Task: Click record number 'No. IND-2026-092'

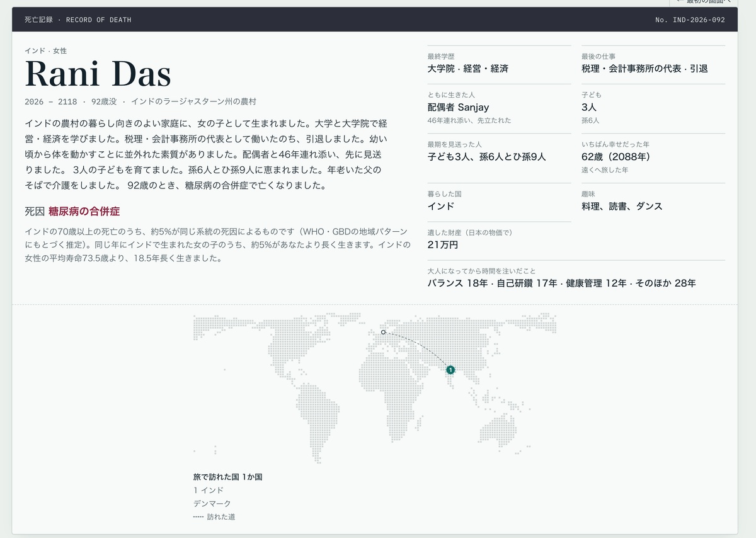Action: pos(690,20)
